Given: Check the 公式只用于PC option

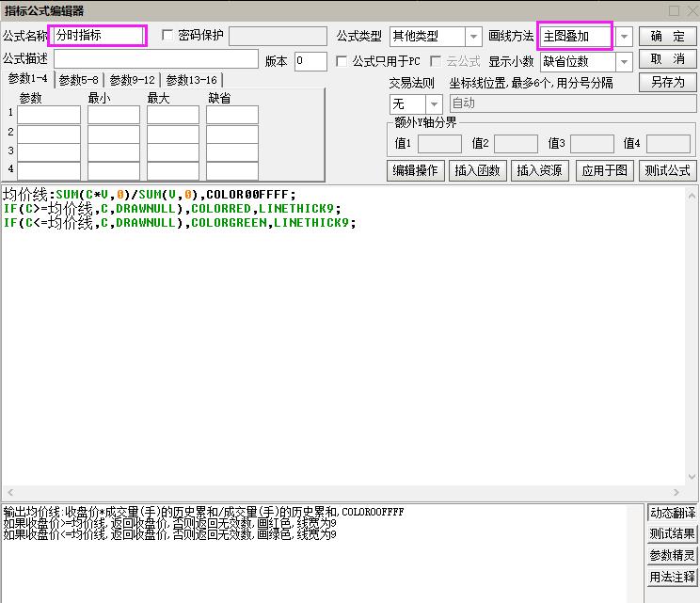Looking at the screenshot, I should (x=342, y=61).
